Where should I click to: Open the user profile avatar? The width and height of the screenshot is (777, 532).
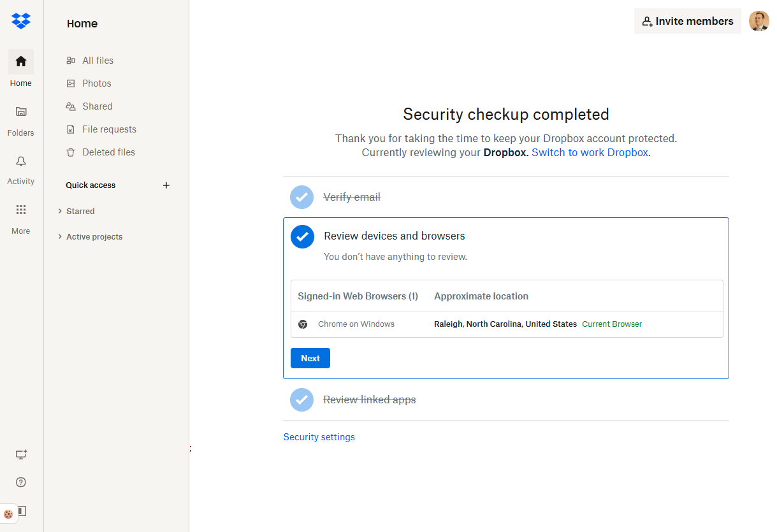pyautogui.click(x=759, y=21)
